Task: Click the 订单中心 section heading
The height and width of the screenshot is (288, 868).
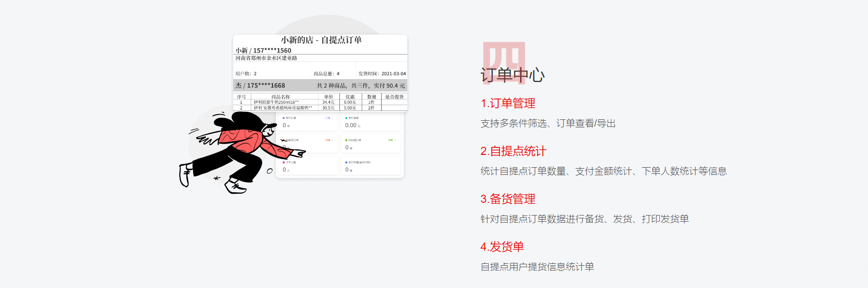Action: 512,75
